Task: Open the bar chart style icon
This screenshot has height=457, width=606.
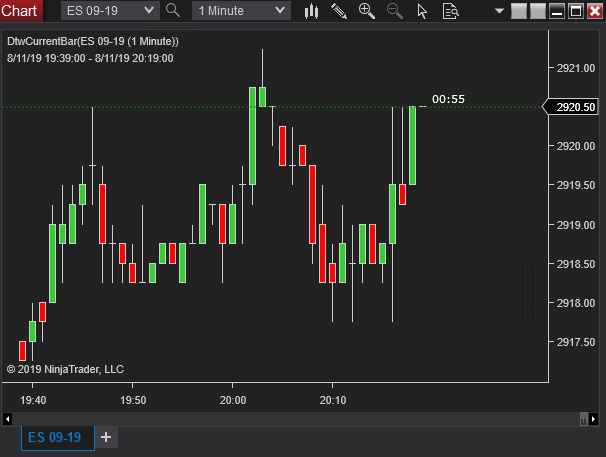Action: click(x=311, y=11)
